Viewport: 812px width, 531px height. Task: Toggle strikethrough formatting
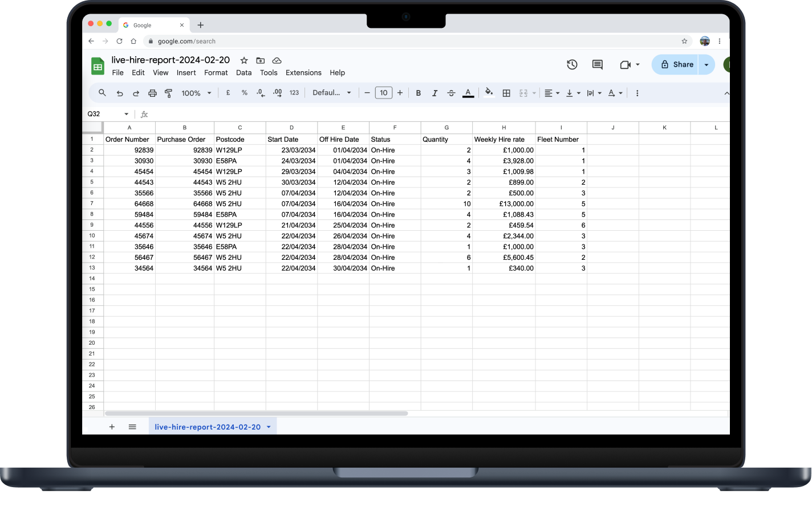click(451, 93)
